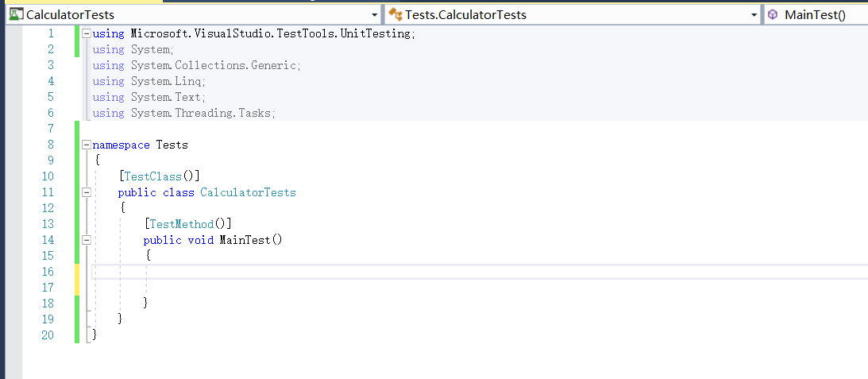Click the C# project icon beside CalculatorTests
The width and height of the screenshot is (868, 379).
pyautogui.click(x=14, y=14)
